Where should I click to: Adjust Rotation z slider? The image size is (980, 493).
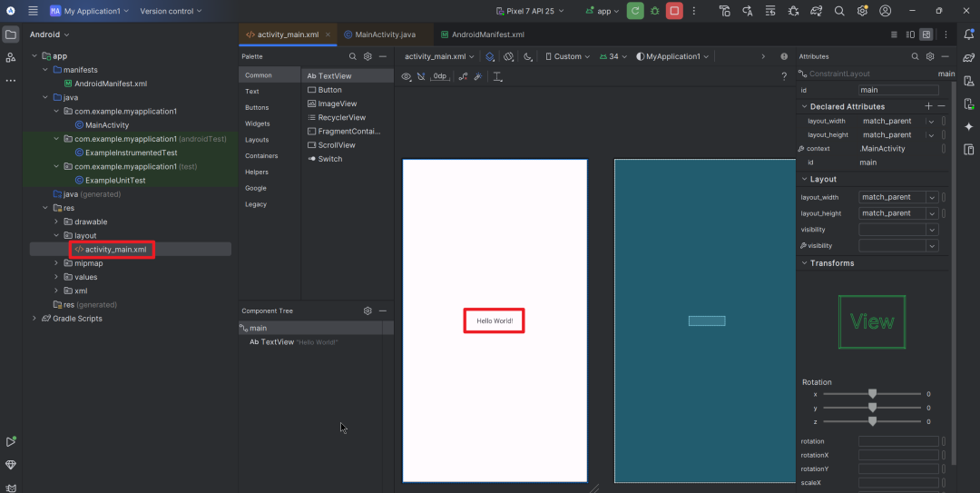point(872,421)
